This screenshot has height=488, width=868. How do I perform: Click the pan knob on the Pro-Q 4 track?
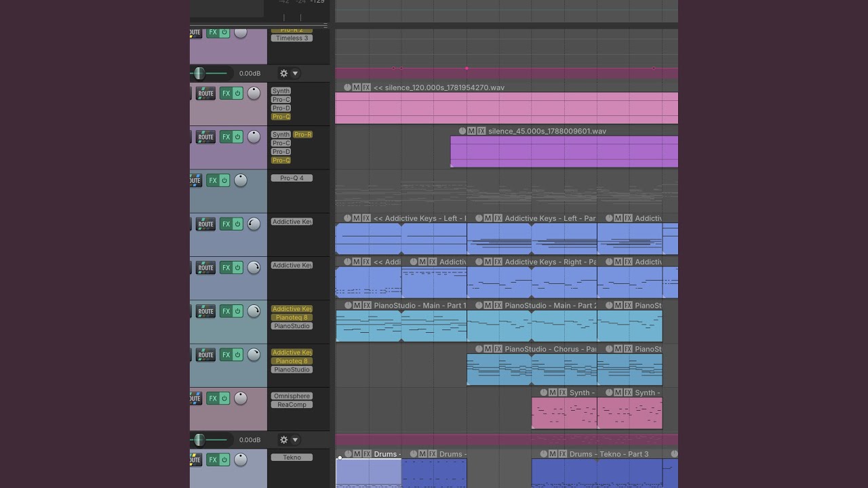(241, 180)
